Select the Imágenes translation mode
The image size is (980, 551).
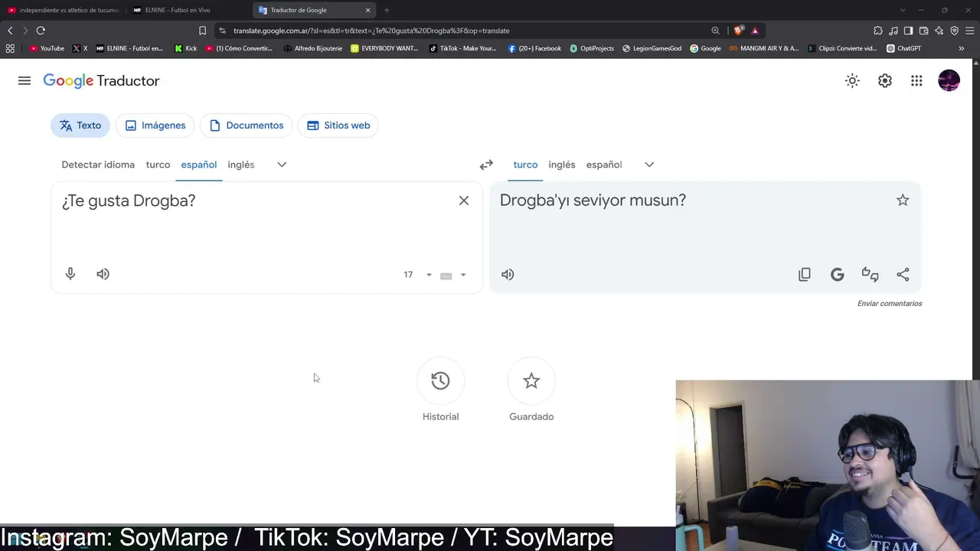(155, 126)
